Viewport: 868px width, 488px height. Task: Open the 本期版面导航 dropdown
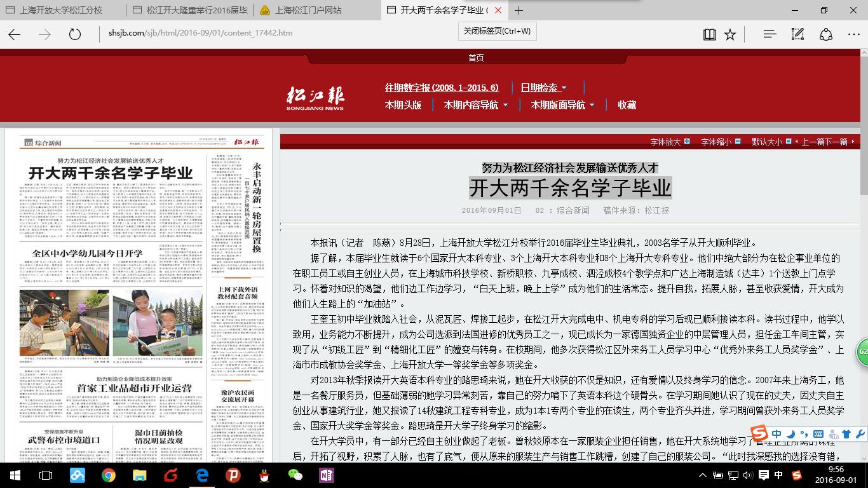pyautogui.click(x=562, y=105)
